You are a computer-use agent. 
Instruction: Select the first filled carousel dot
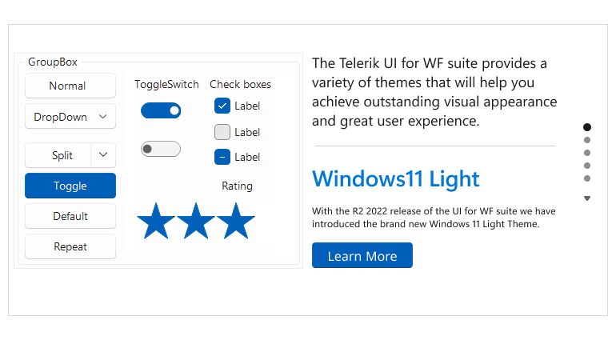(x=587, y=127)
